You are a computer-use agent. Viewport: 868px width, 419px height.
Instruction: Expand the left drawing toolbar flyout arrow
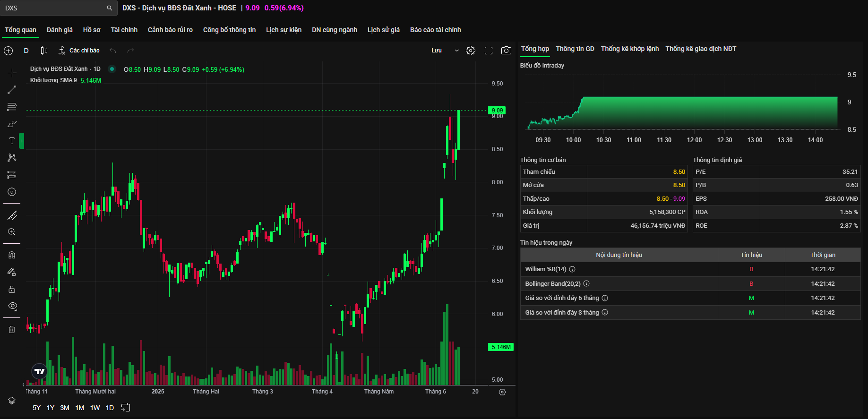tap(22, 141)
